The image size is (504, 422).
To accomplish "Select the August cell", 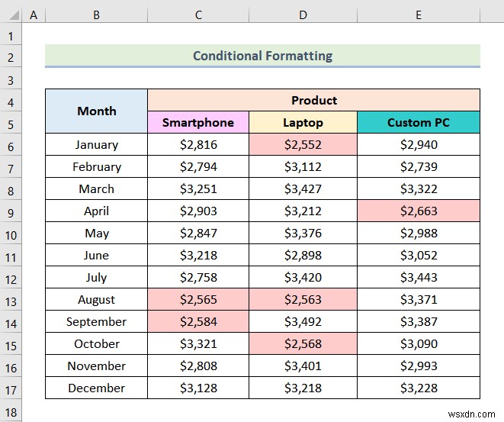I will [96, 299].
